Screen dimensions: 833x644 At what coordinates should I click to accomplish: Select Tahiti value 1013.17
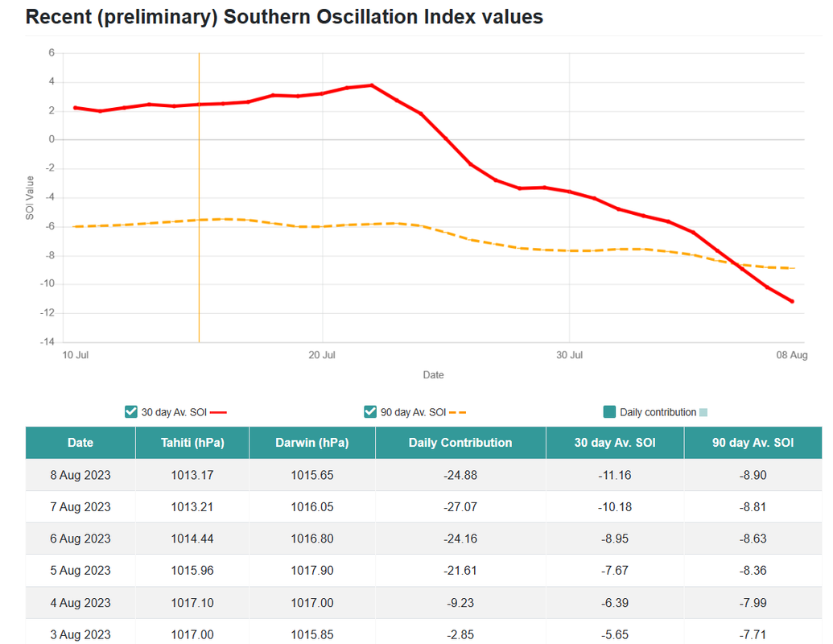coord(192,475)
